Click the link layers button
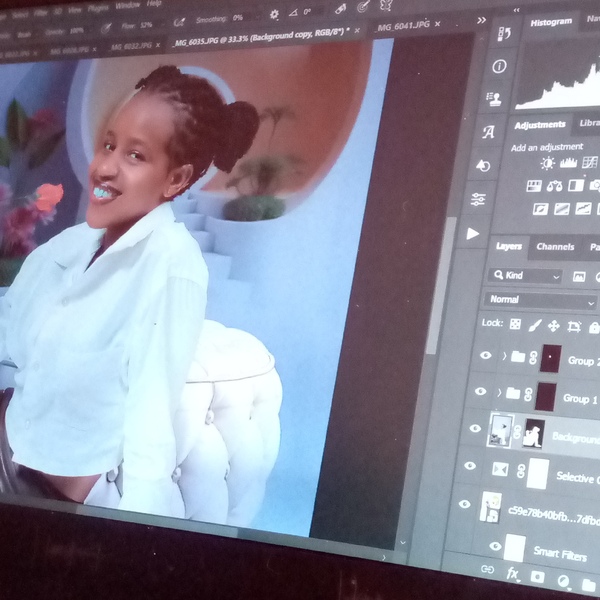Screen dimensions: 600x600 point(487,569)
